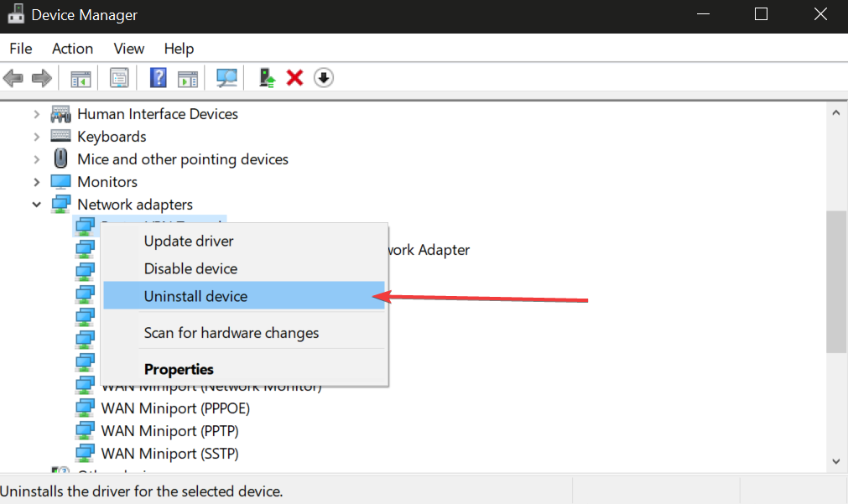Click the show/hide action pane toolbar icon
The width and height of the screenshot is (848, 504).
[x=188, y=78]
